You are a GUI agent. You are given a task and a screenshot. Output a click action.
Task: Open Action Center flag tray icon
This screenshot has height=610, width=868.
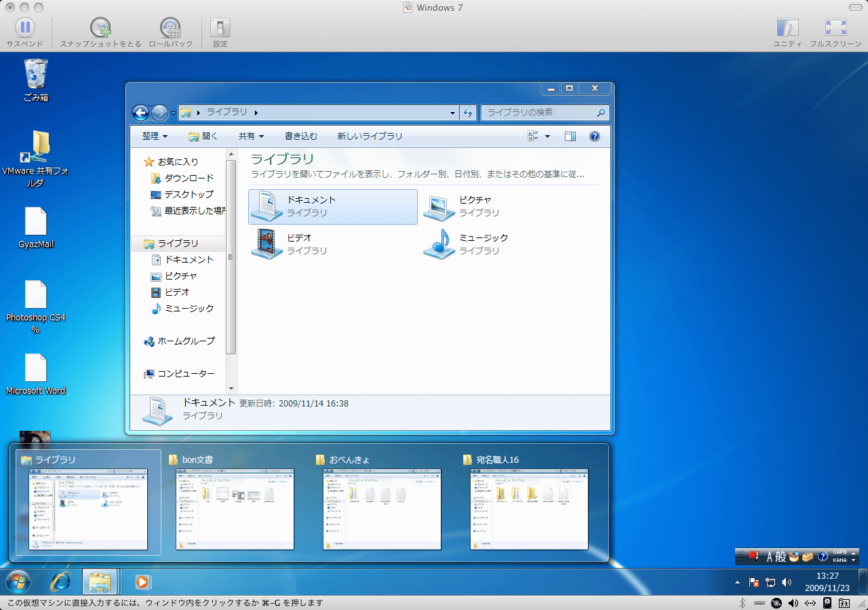754,582
